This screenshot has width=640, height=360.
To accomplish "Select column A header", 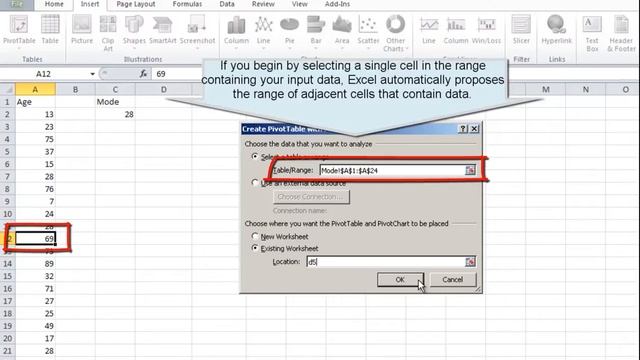I will pos(35,89).
